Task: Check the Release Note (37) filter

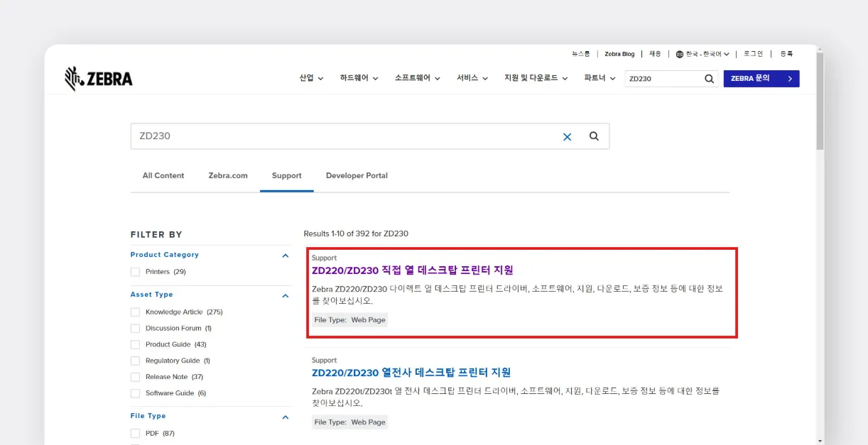Action: click(x=135, y=377)
